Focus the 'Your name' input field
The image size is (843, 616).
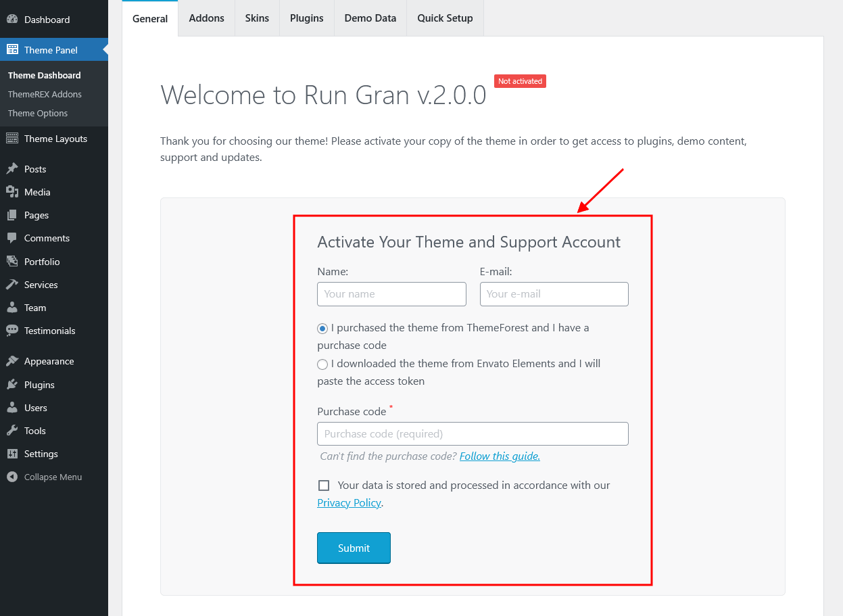pyautogui.click(x=391, y=294)
